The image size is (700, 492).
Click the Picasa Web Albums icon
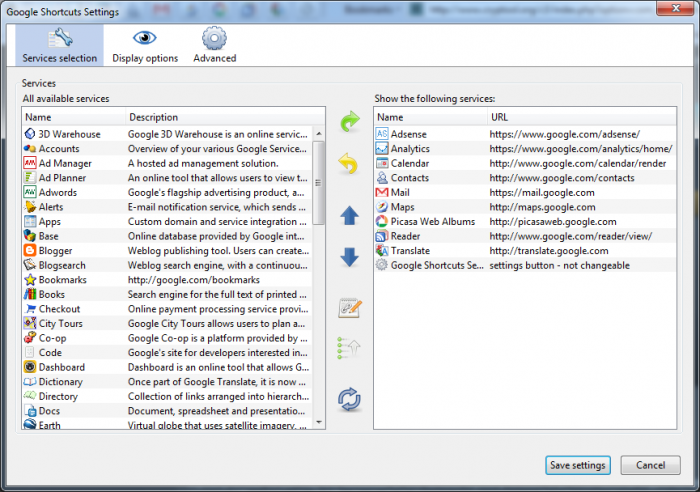point(382,221)
